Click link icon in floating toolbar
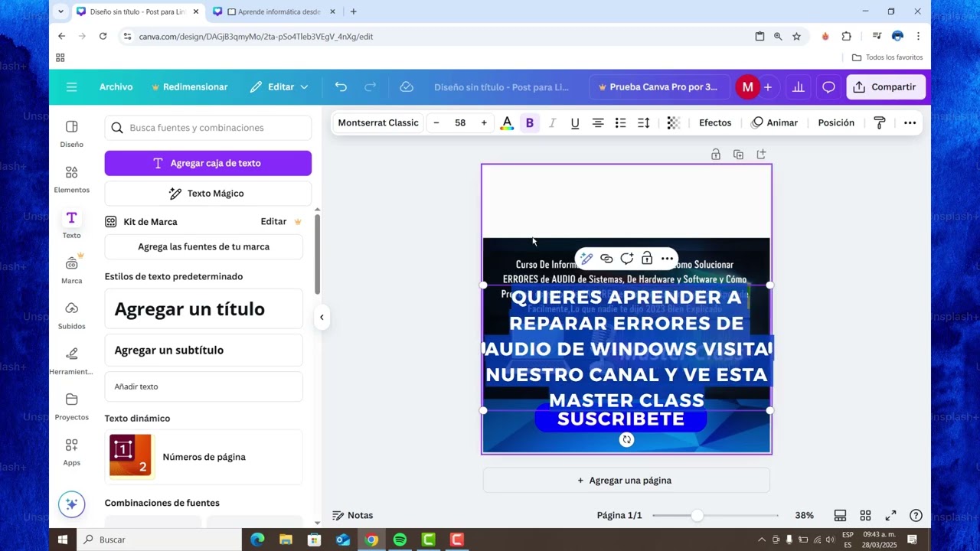Screen dimensions: 980x551 click(x=606, y=259)
